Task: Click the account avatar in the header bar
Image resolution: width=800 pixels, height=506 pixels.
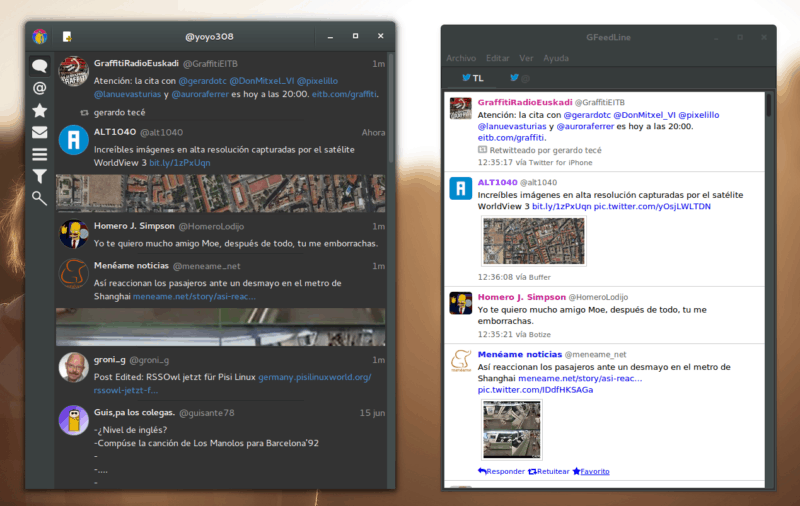Action: (x=40, y=37)
